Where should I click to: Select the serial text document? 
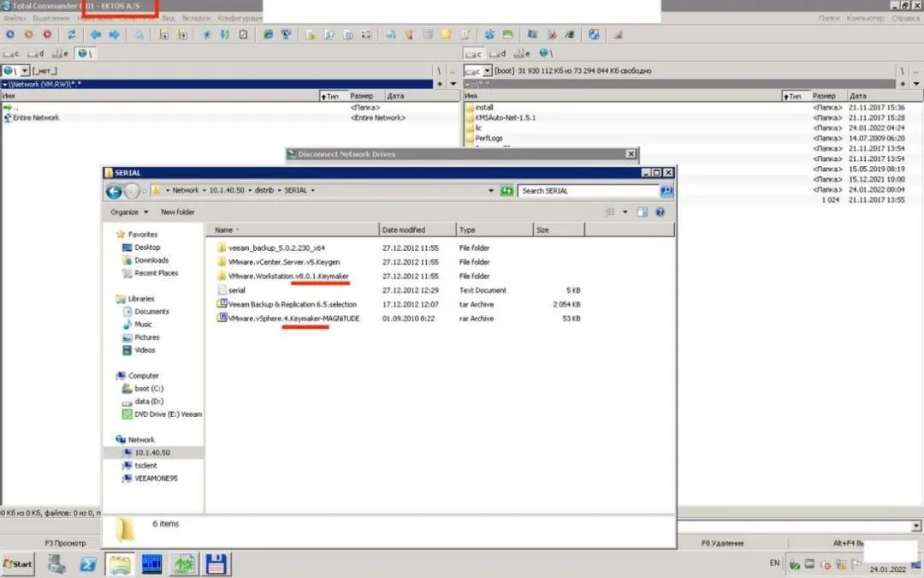[x=236, y=290]
